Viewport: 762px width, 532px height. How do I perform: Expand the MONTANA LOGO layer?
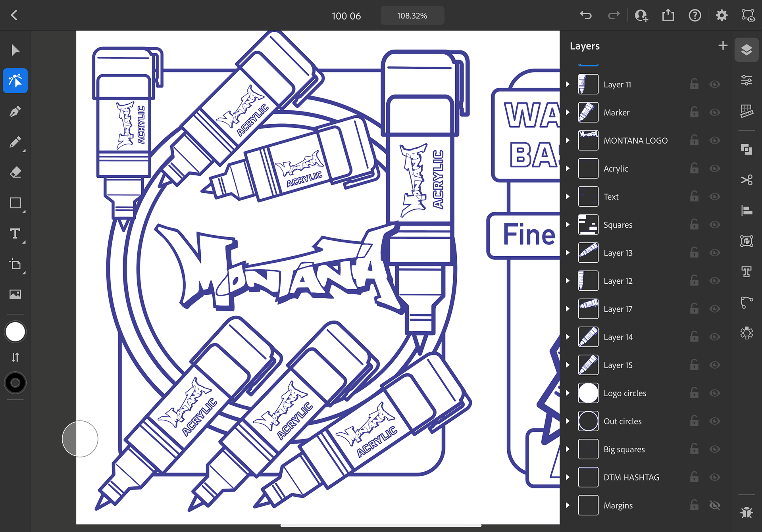click(568, 140)
